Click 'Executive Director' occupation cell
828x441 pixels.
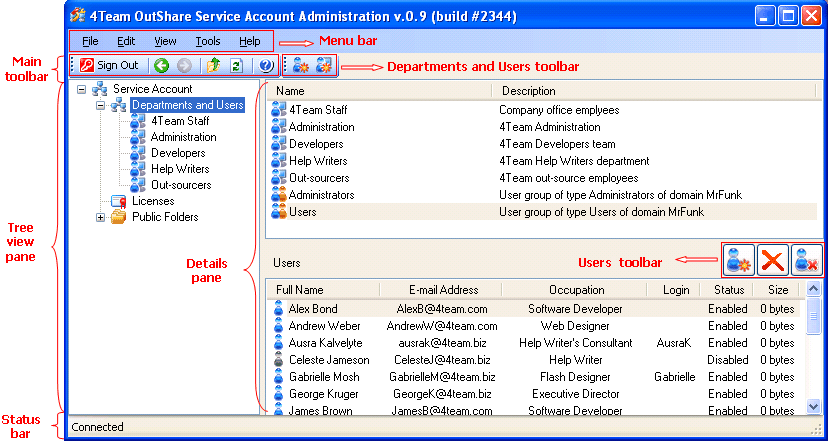[576, 394]
